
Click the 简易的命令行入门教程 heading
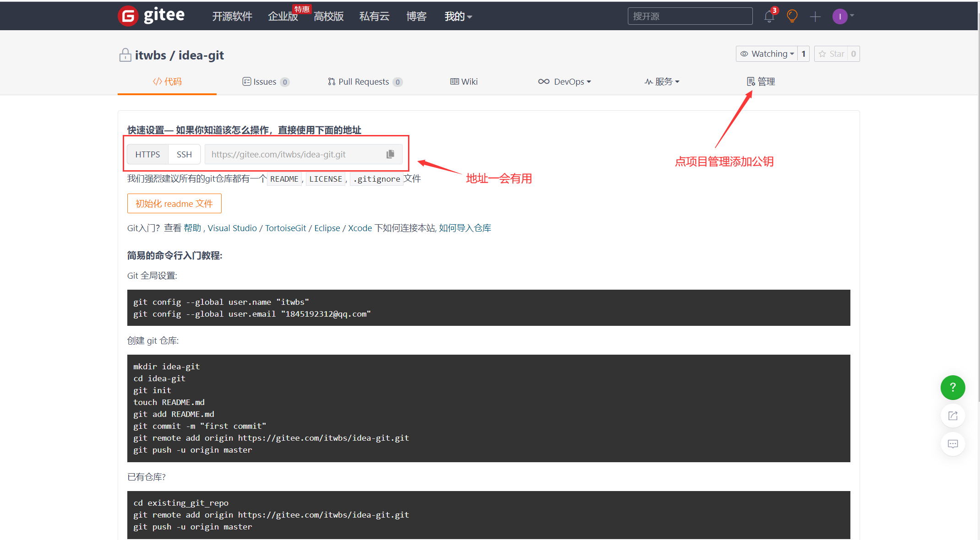click(x=174, y=255)
